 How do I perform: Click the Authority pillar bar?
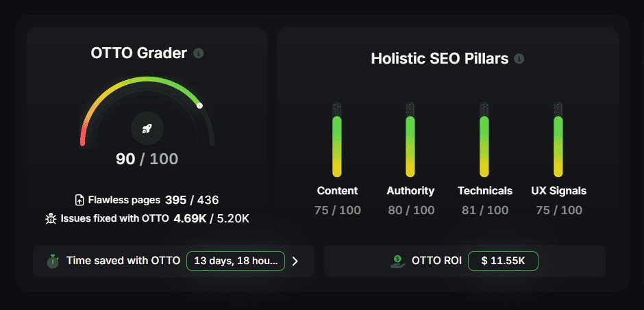click(410, 146)
